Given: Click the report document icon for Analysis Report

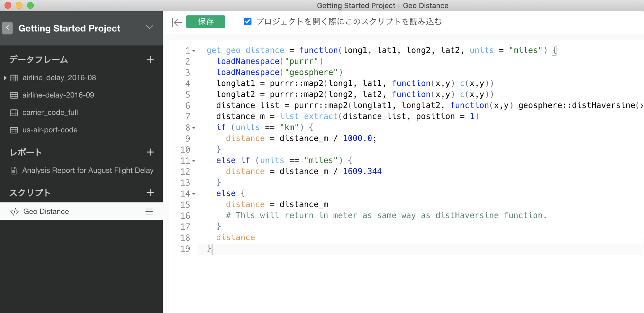Looking at the screenshot, I should pos(13,170).
